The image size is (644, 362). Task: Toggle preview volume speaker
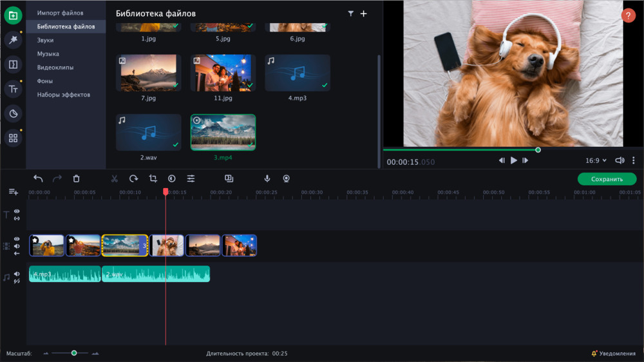620,160
